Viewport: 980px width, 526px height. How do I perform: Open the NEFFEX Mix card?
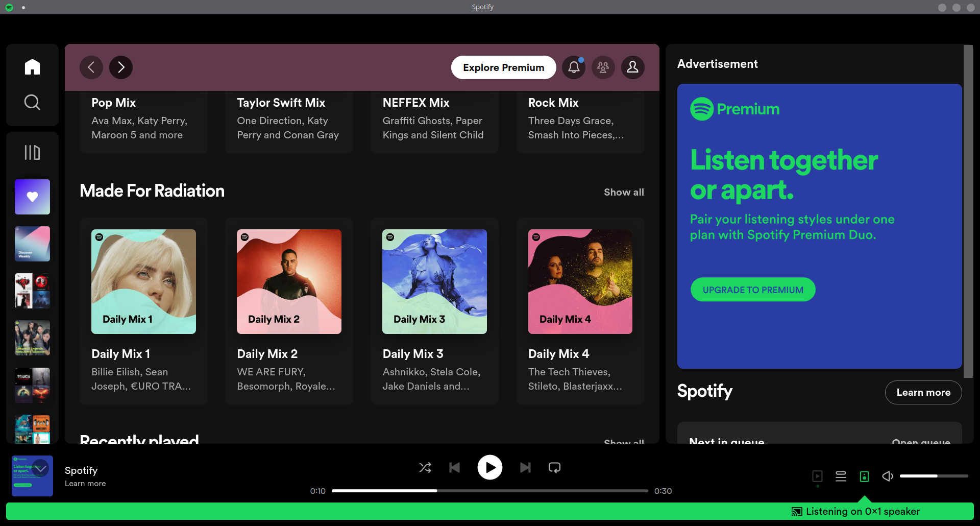(x=434, y=122)
